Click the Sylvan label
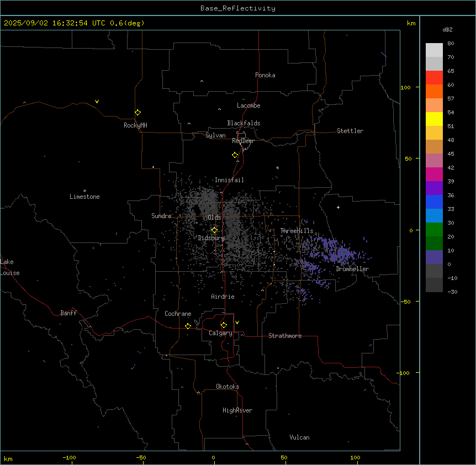 [215, 135]
